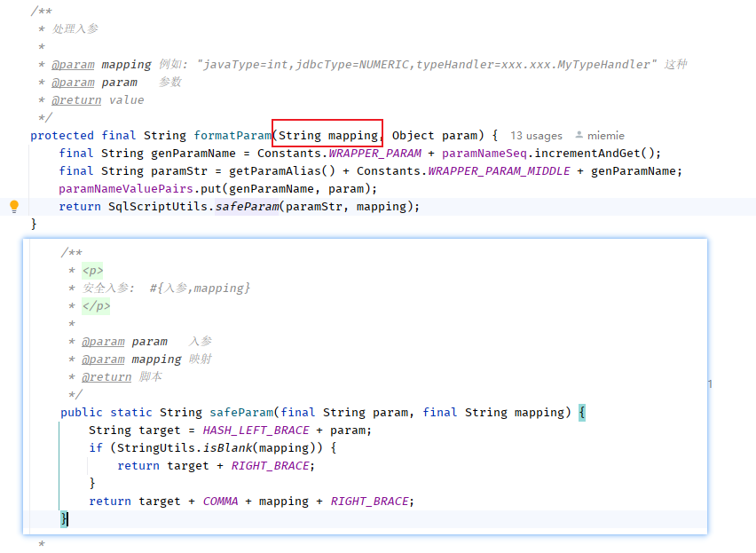Click the highlighted opening brace of safeParam
Viewport: 756px width, 553px height.
(582, 413)
